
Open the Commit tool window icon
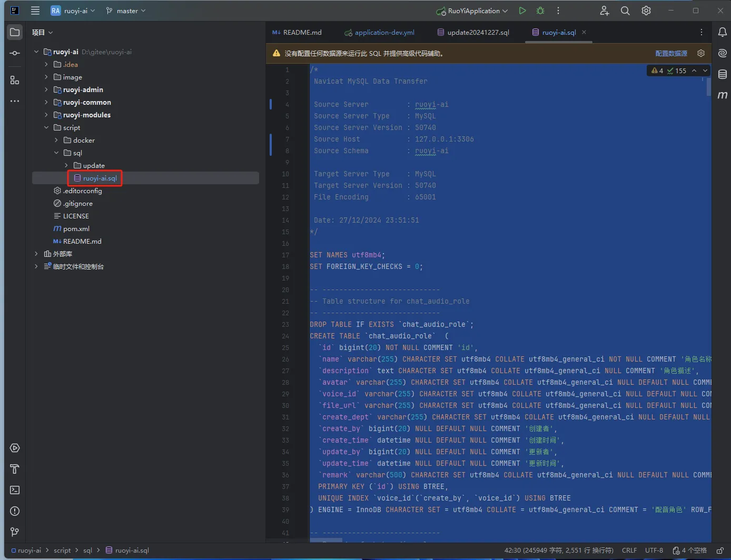(15, 53)
